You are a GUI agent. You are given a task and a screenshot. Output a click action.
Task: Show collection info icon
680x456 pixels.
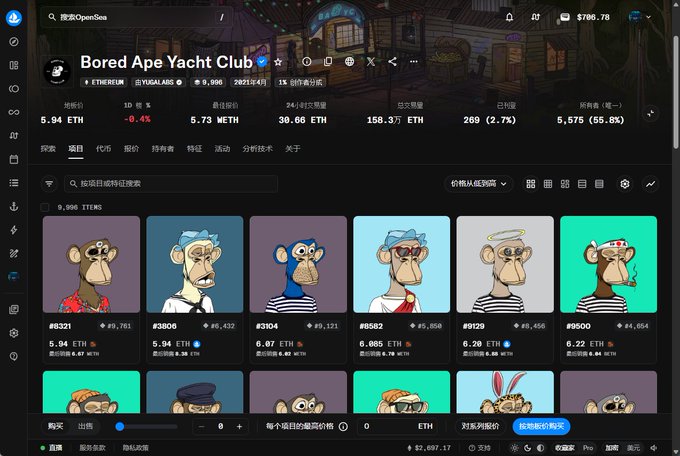tap(307, 62)
